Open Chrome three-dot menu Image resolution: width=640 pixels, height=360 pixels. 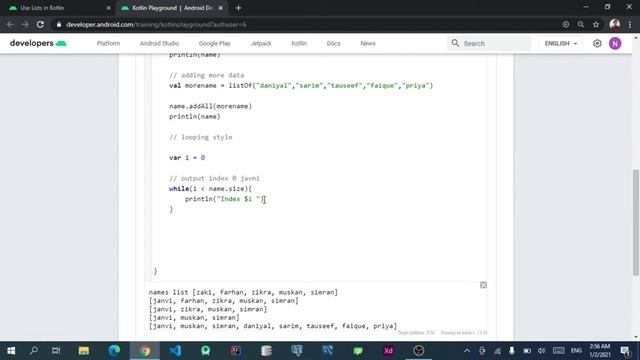(x=630, y=24)
